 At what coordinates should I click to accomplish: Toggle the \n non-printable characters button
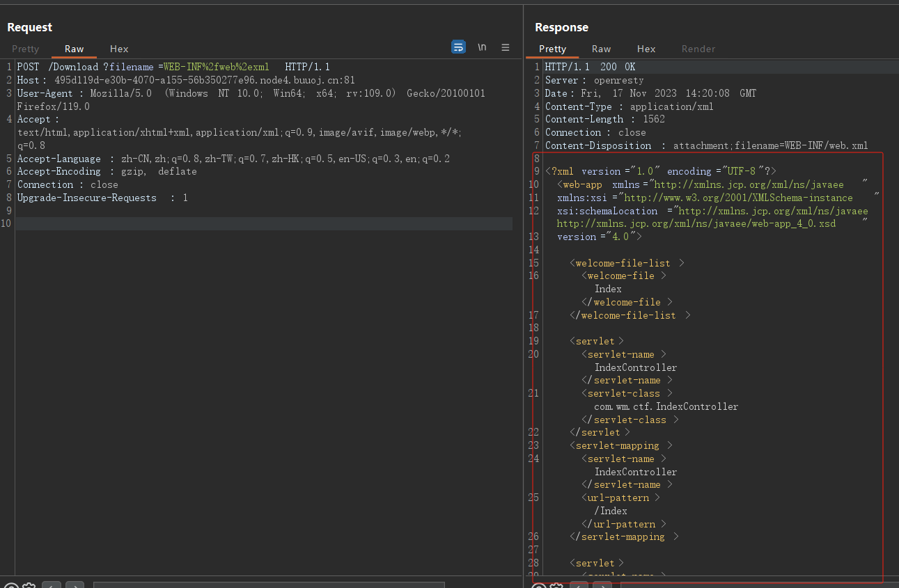tap(482, 47)
